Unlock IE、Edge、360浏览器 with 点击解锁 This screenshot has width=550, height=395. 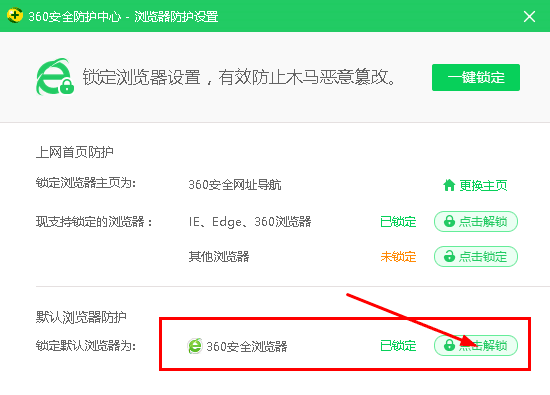click(476, 221)
